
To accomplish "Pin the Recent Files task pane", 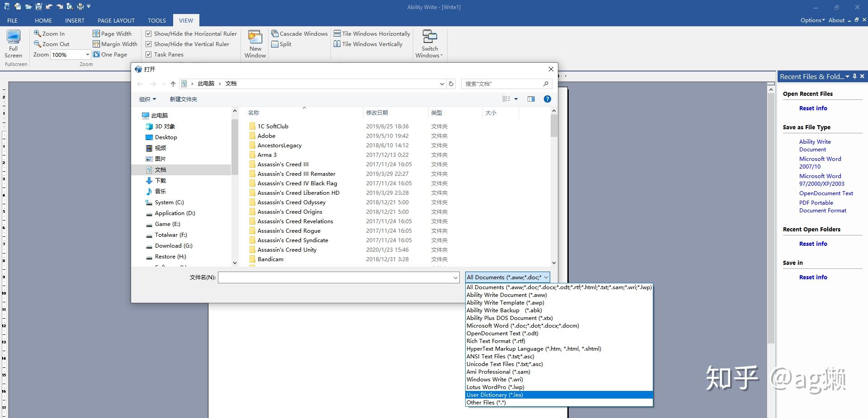I will click(x=854, y=76).
